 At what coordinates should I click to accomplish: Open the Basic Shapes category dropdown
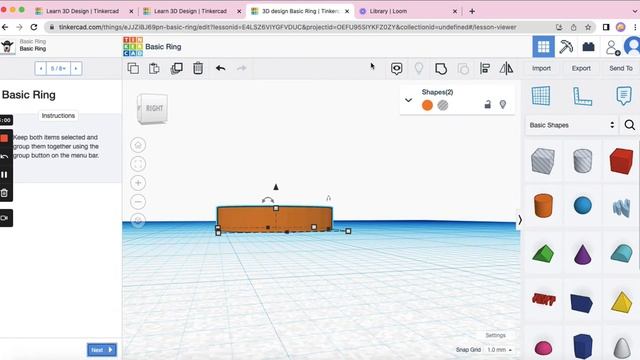click(571, 125)
